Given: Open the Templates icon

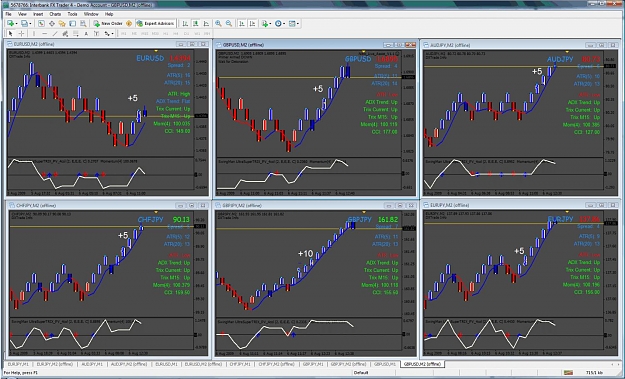Looking at the screenshot, I should 292,24.
